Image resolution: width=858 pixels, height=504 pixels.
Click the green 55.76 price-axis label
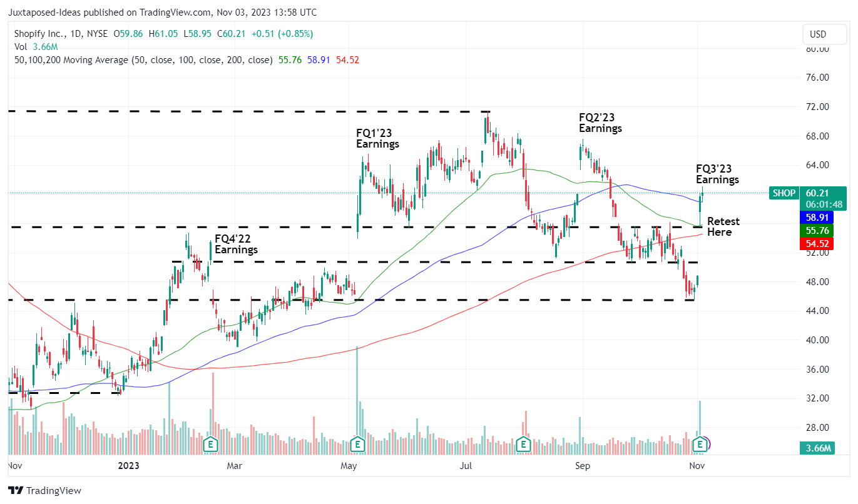point(816,231)
